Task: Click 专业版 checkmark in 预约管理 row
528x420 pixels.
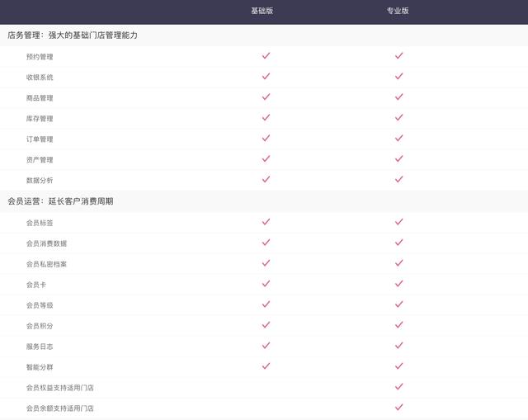Action: [x=399, y=55]
